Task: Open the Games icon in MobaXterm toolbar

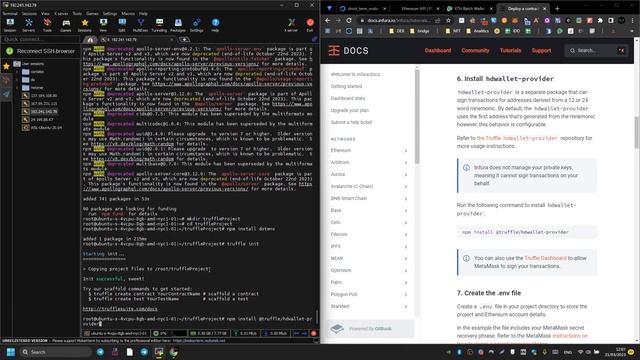Action: pos(66,25)
